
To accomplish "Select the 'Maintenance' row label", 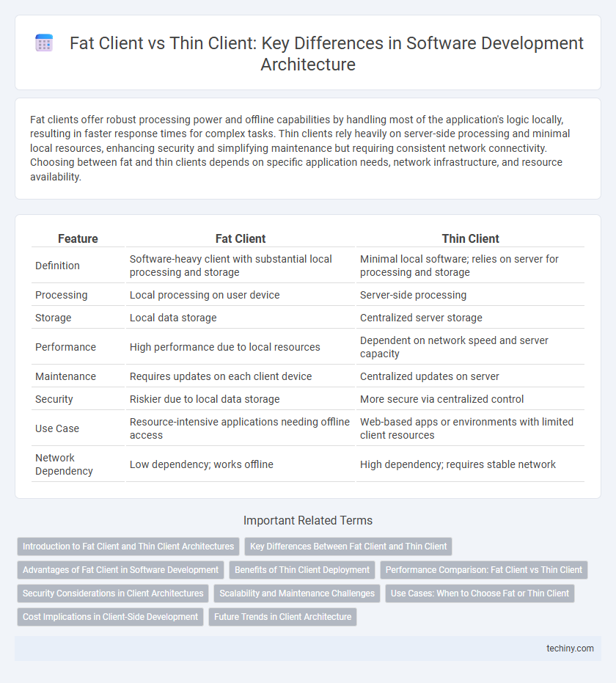I will 65,376.
